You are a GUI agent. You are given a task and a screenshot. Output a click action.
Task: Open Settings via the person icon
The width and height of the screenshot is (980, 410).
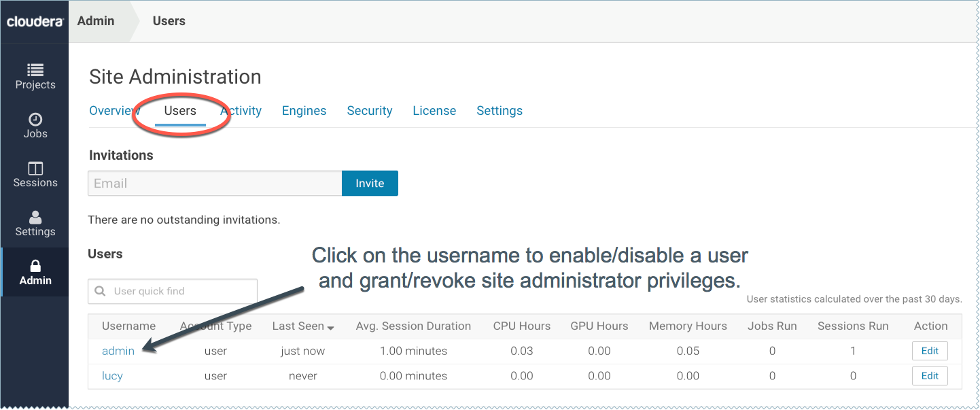[35, 217]
